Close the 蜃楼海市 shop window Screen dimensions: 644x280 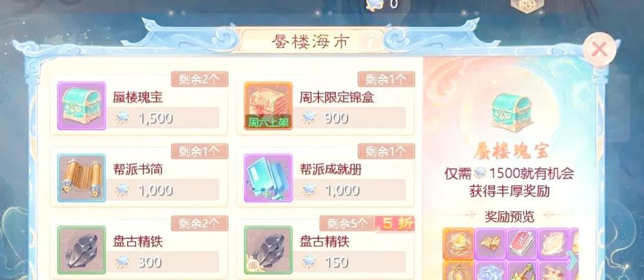pyautogui.click(x=599, y=49)
